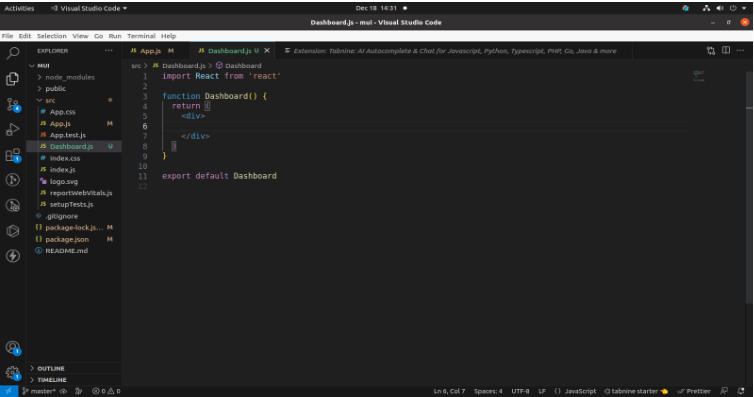Image resolution: width=754 pixels, height=397 pixels.
Task: Change the UTF-8 encoding
Action: click(x=520, y=391)
